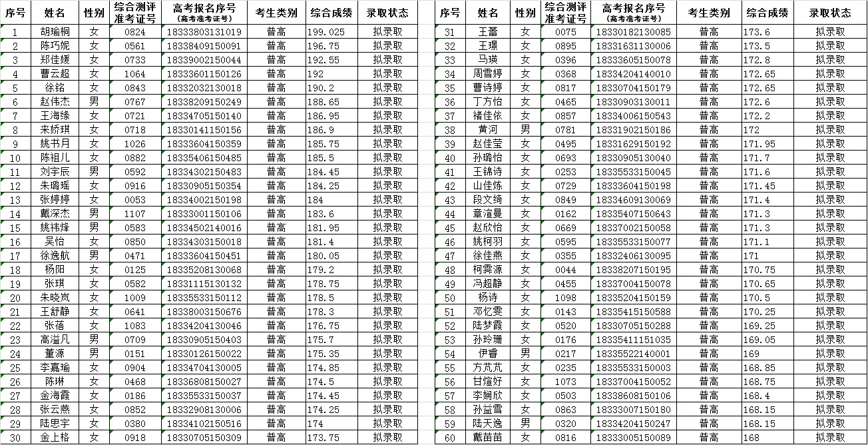Click the serial number cell 31
Screen dimensions: 868x445
pyautogui.click(x=449, y=32)
